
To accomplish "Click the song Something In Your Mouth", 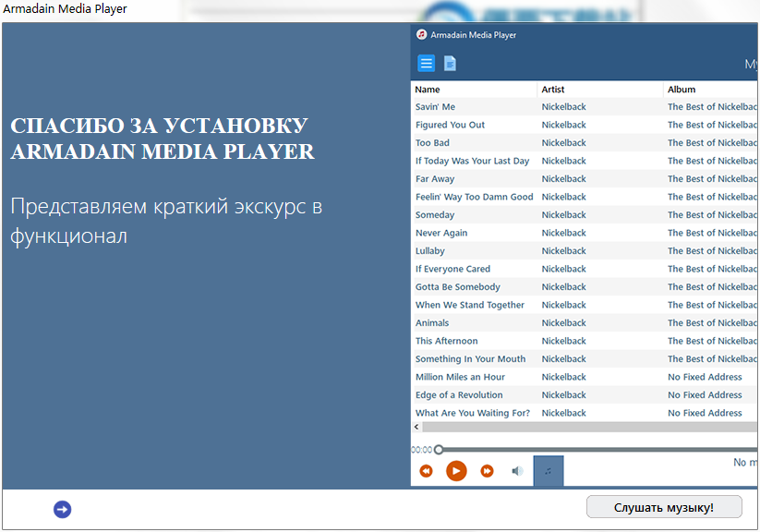I will (470, 359).
